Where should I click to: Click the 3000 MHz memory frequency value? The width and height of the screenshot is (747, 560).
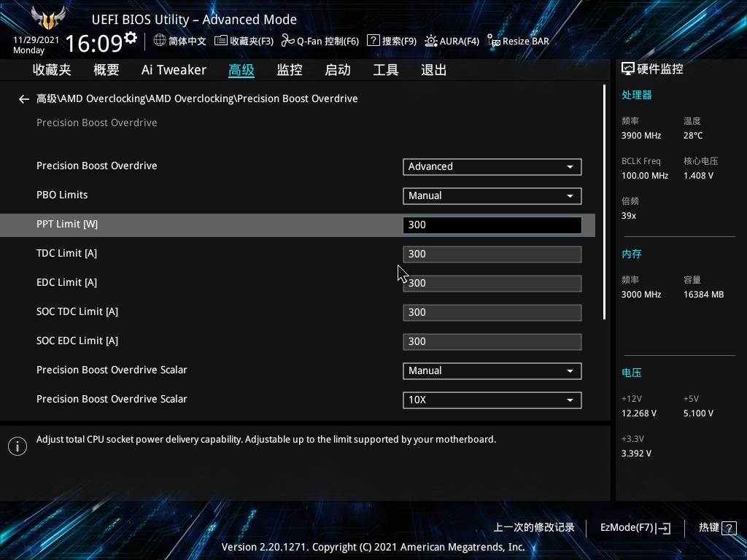641,295
